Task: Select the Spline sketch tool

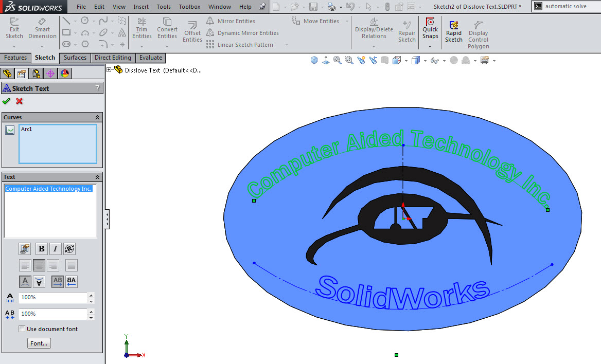Action: tap(103, 21)
